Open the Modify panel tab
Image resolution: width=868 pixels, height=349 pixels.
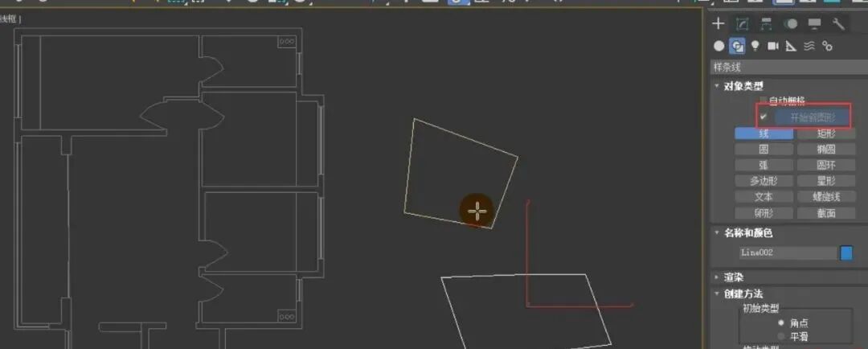(x=743, y=23)
